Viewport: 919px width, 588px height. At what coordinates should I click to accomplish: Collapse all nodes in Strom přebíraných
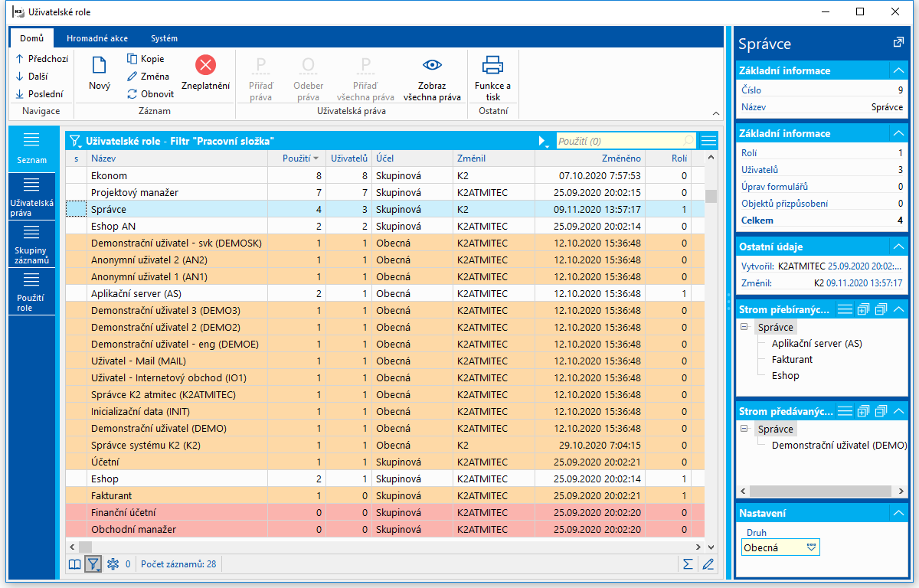881,309
